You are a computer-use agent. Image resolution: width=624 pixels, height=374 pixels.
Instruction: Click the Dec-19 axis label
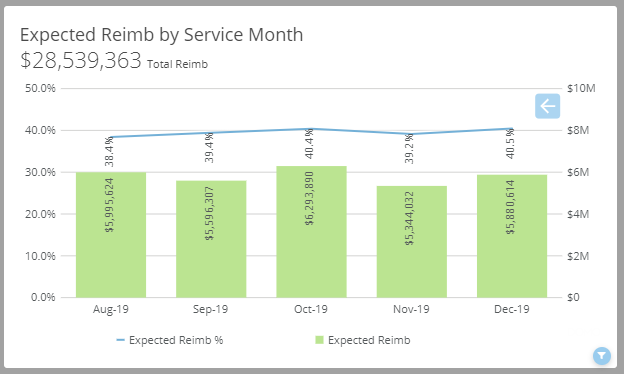(x=512, y=309)
